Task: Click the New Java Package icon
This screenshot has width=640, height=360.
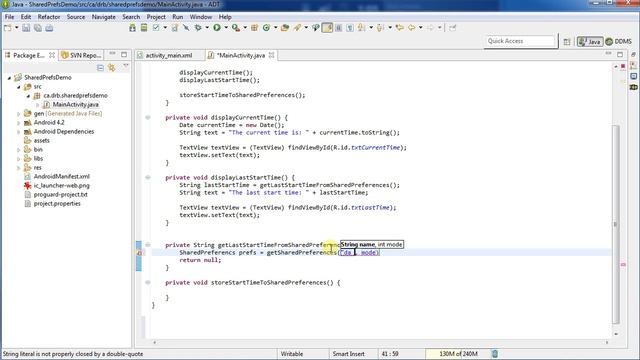Action: pyautogui.click(x=254, y=28)
